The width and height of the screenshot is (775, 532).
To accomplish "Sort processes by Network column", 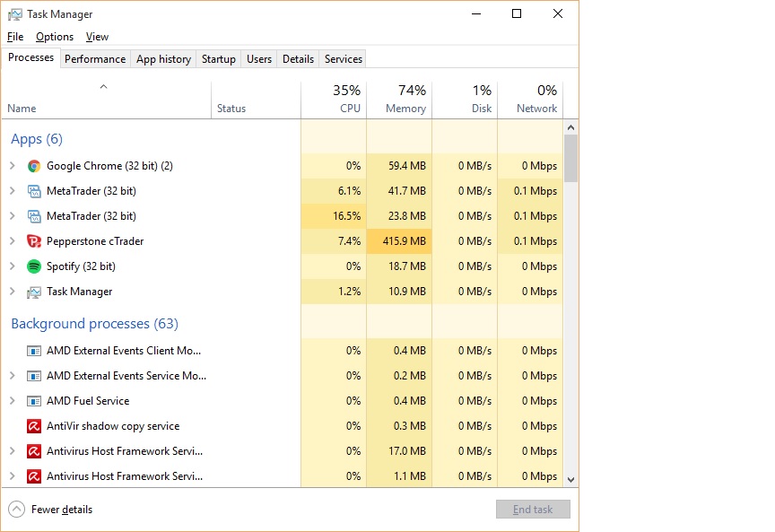I will [x=530, y=100].
